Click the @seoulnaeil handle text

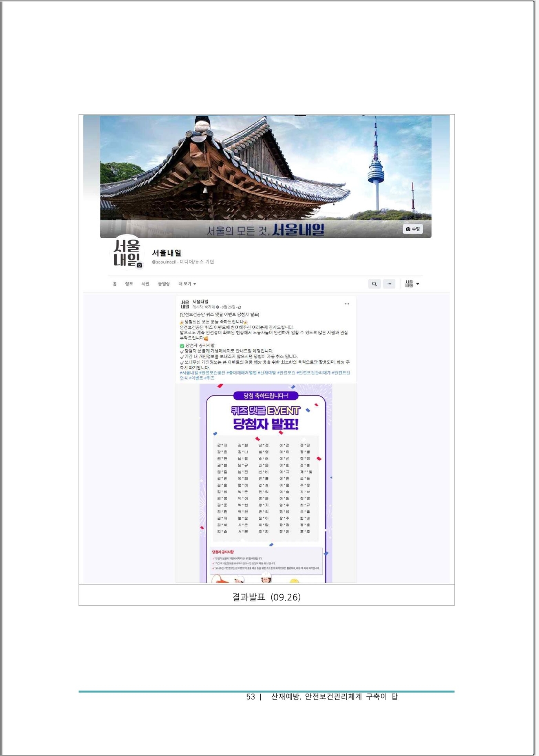click(164, 262)
